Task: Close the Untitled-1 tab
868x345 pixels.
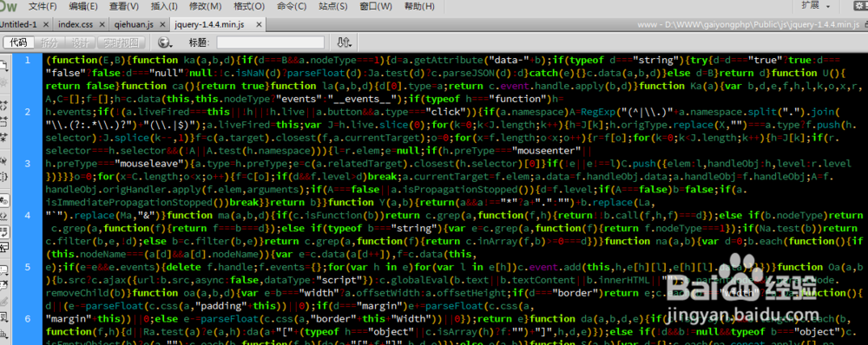Action: pyautogui.click(x=45, y=25)
